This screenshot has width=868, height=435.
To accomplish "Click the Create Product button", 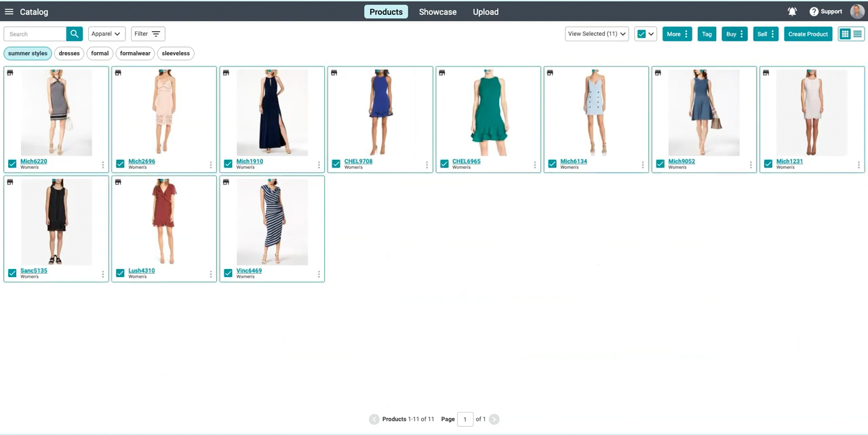I will pos(808,34).
